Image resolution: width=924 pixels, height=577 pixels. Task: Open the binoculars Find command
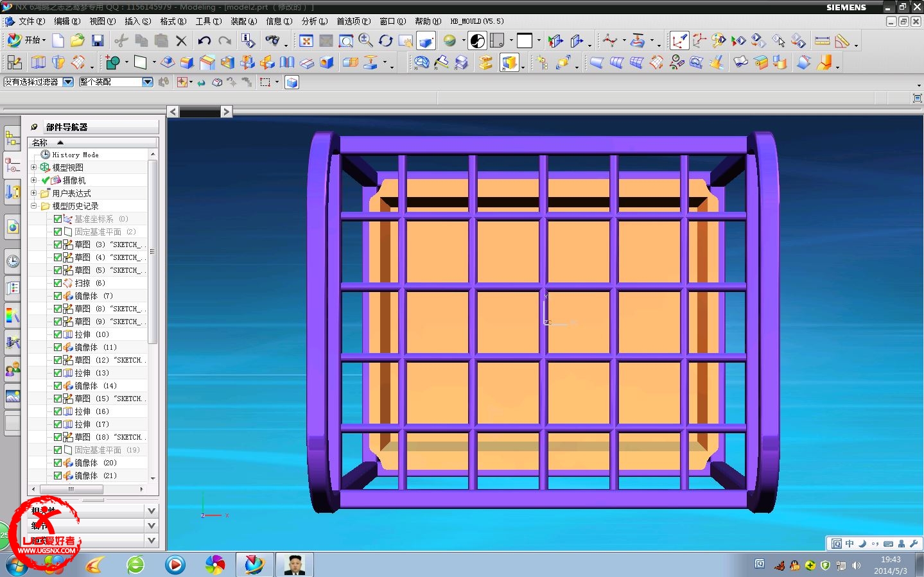pyautogui.click(x=273, y=41)
